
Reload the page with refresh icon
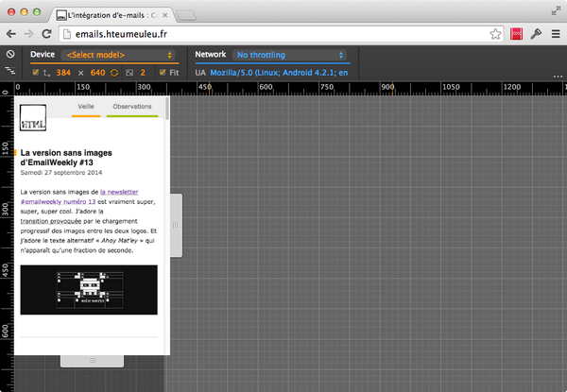coord(49,34)
